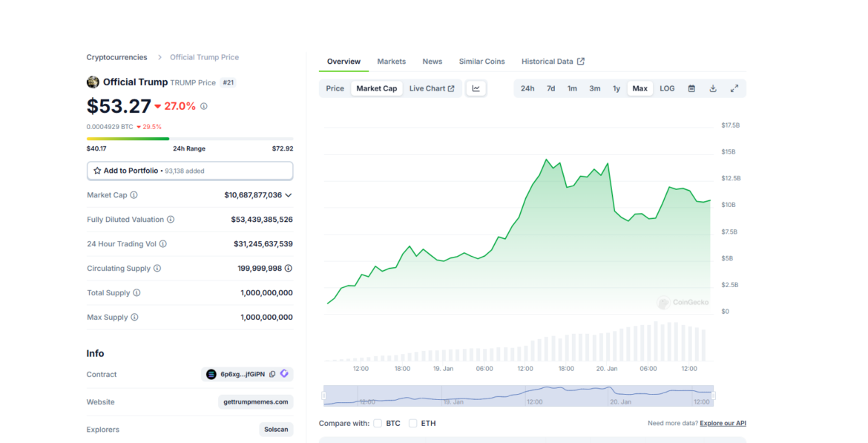Click the Market Cap info icon
The height and width of the screenshot is (443, 868).
(x=134, y=195)
